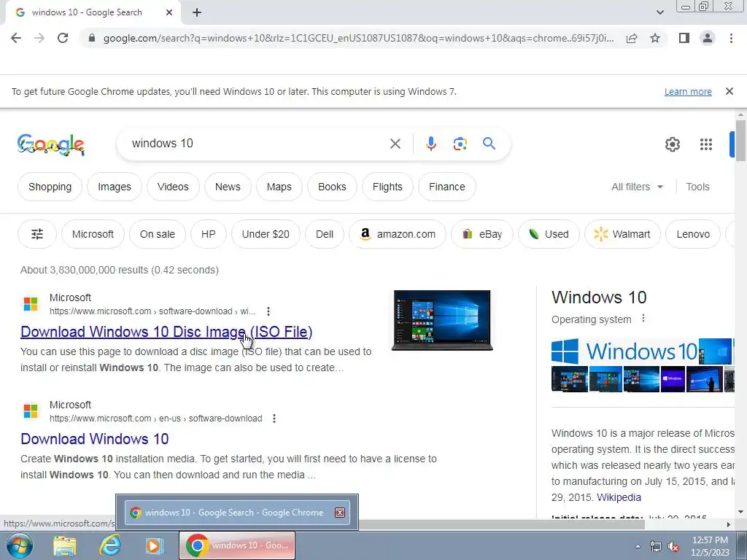The image size is (747, 560).
Task: Apply the Lenovo filter chip
Action: 693,234
